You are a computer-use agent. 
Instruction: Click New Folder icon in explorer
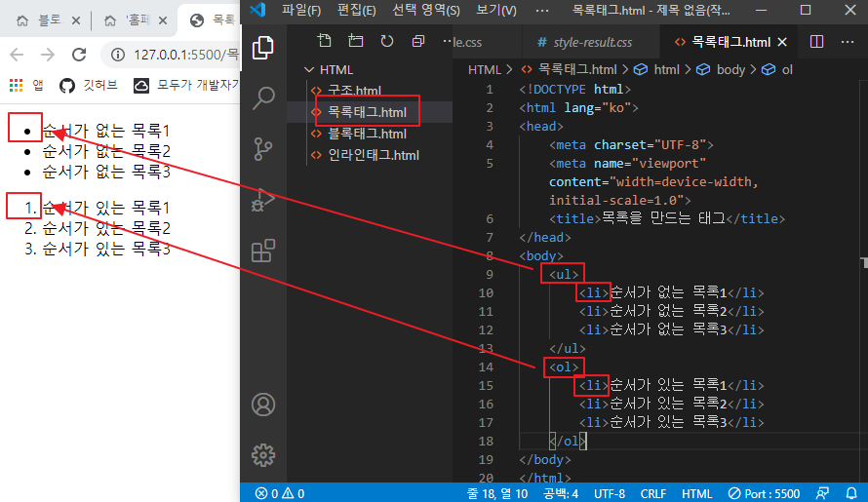click(355, 41)
